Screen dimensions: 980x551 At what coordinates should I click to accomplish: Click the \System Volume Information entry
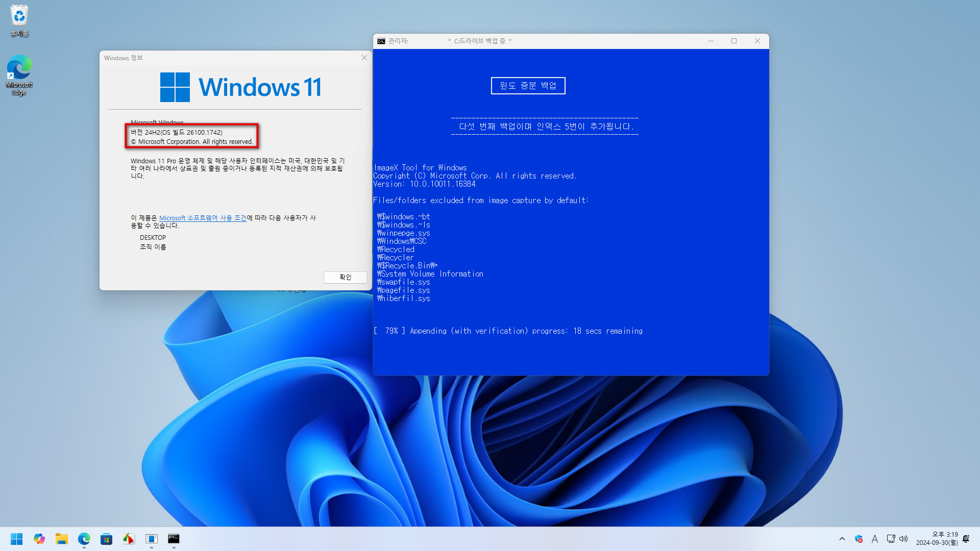430,274
